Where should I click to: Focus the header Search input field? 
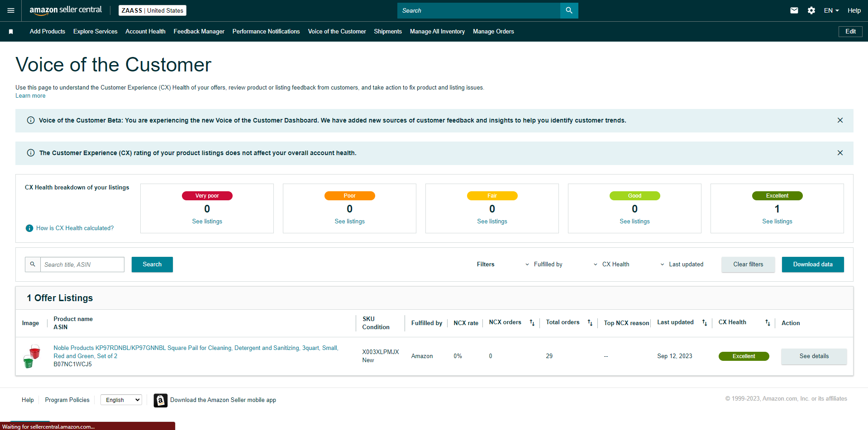479,10
